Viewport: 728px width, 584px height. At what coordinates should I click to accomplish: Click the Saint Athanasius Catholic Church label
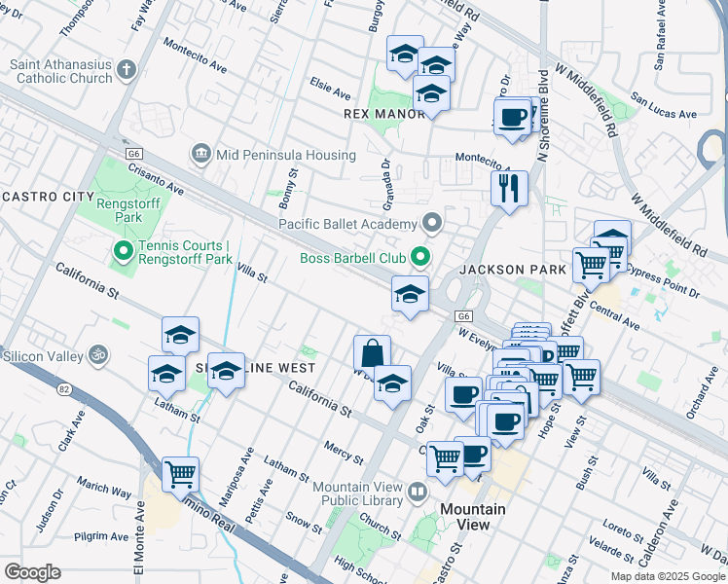pos(60,71)
